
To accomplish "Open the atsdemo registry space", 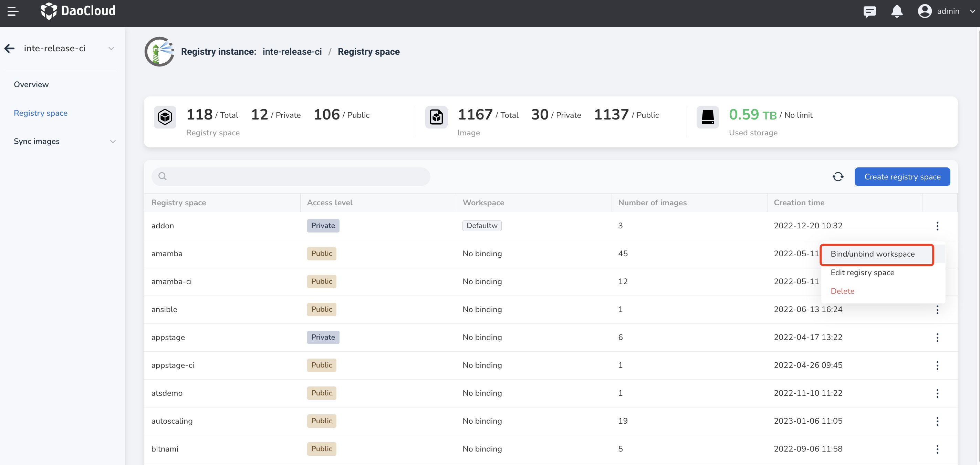I will pyautogui.click(x=167, y=393).
